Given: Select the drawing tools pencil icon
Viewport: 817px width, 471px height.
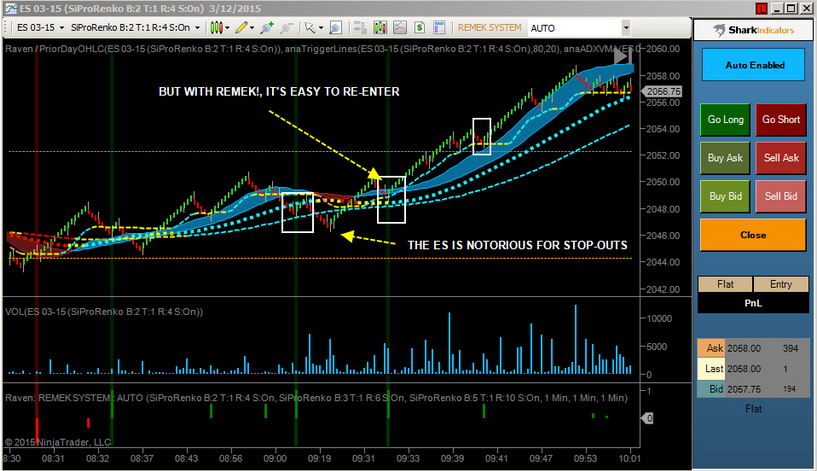Looking at the screenshot, I should (241, 28).
